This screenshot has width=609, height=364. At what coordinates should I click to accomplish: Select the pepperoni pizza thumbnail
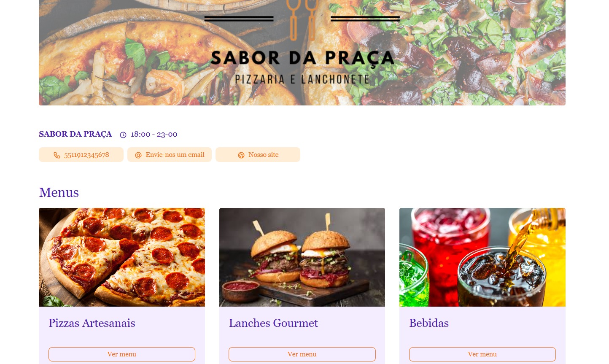[122, 257]
